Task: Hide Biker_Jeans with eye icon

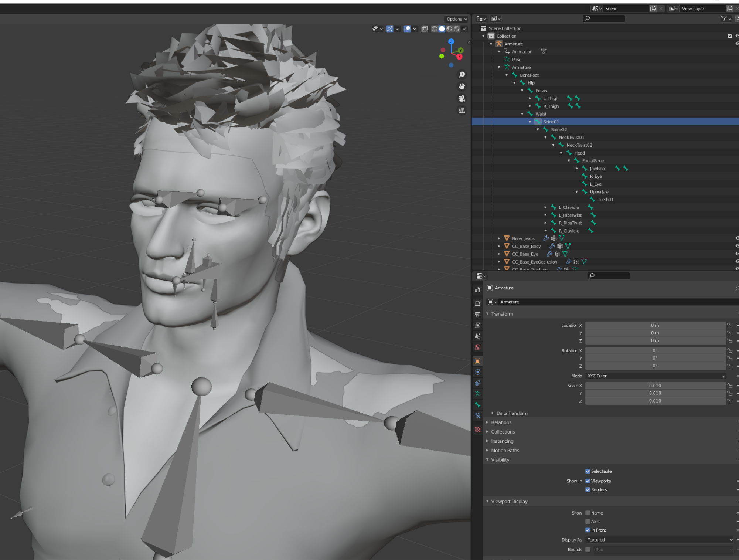Action: pyautogui.click(x=737, y=238)
